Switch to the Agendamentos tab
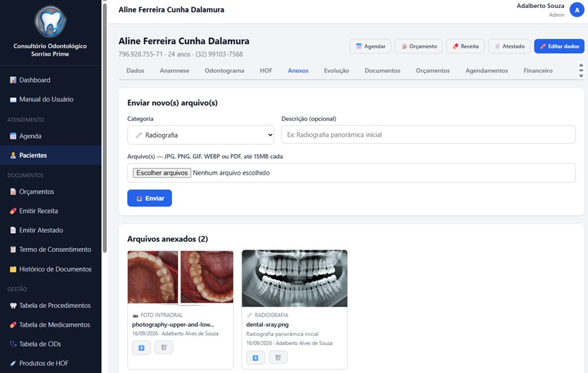The height and width of the screenshot is (373, 588). 486,70
